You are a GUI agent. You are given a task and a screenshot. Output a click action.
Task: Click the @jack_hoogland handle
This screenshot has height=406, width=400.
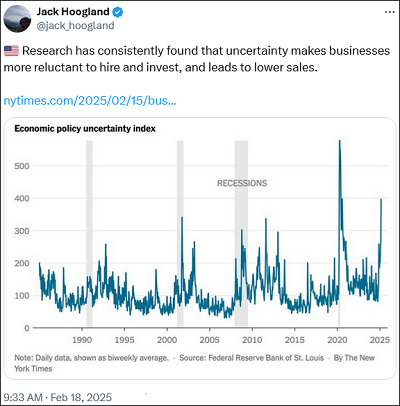(75, 26)
